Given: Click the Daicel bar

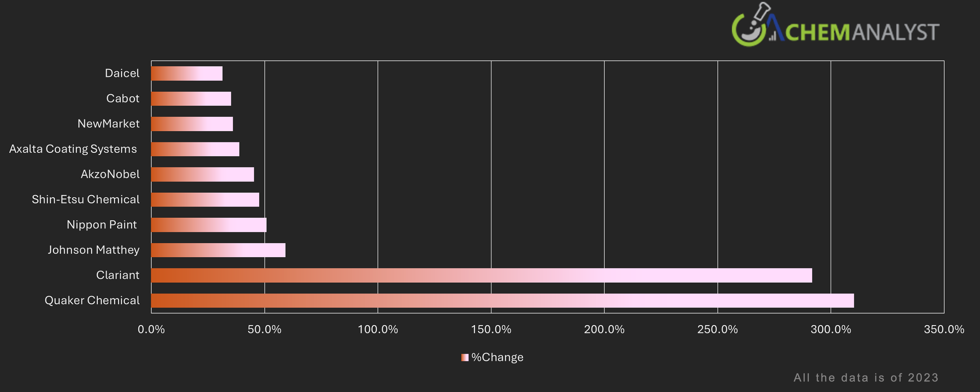Looking at the screenshot, I should [187, 74].
